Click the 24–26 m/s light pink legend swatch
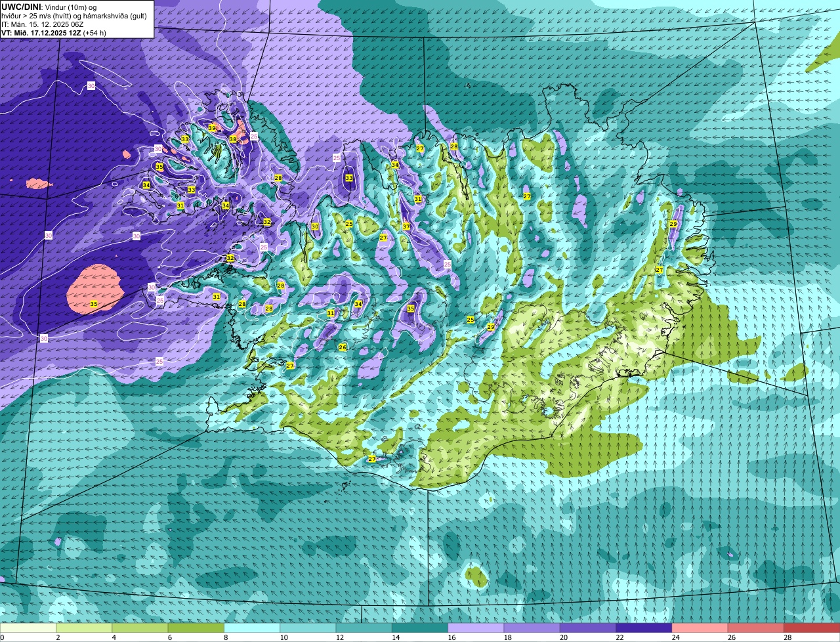This screenshot has width=840, height=642. [x=700, y=628]
